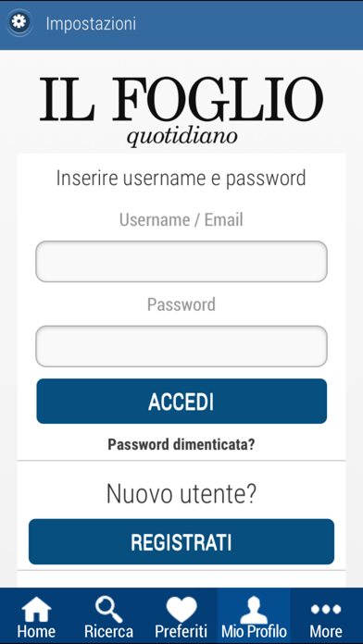The height and width of the screenshot is (644, 363).
Task: Tap the Home house icon
Action: [x=37, y=609]
